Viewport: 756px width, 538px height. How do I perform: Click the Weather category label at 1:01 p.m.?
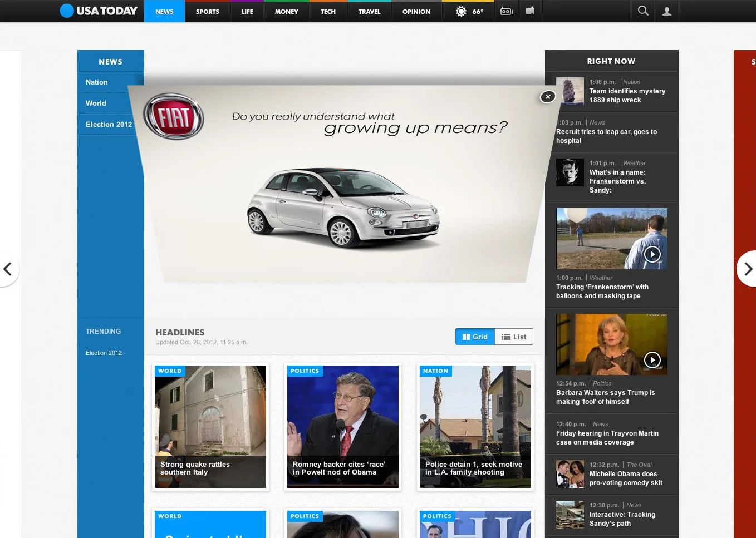[x=634, y=163]
